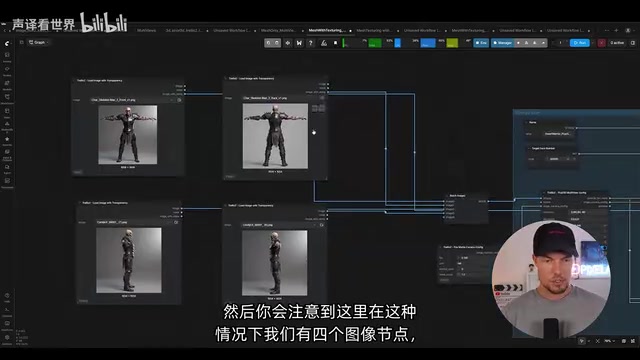Click the blue Run button
The width and height of the screenshot is (640, 360).
[x=580, y=43]
